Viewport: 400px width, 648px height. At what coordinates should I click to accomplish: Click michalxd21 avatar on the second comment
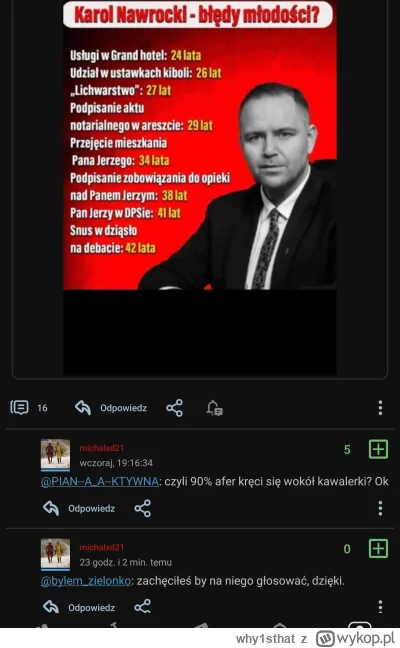pyautogui.click(x=55, y=554)
